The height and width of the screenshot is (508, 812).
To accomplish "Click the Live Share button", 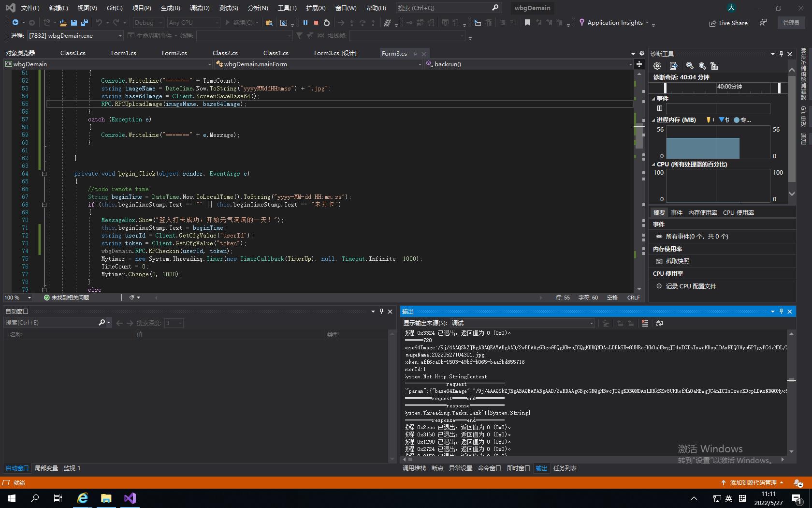I will pyautogui.click(x=728, y=23).
